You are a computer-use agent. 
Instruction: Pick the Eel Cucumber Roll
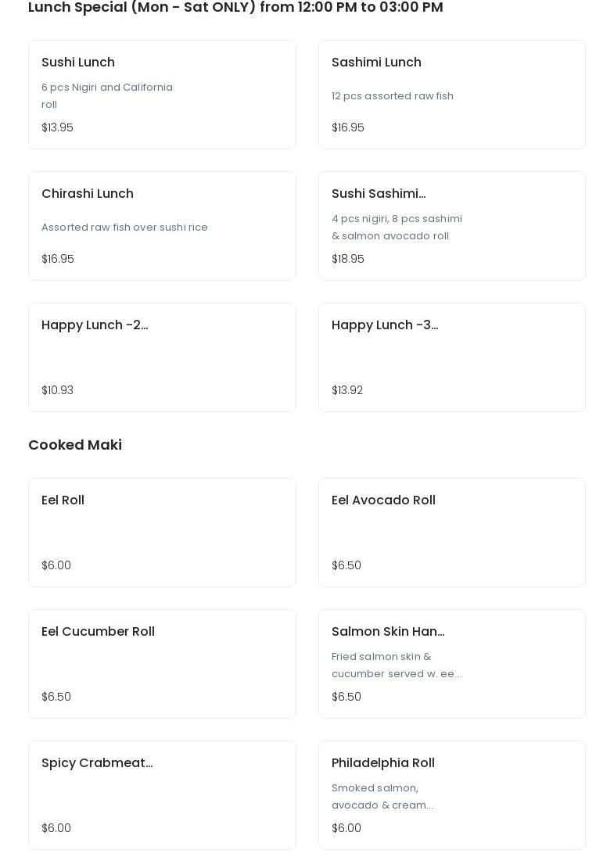[162, 664]
